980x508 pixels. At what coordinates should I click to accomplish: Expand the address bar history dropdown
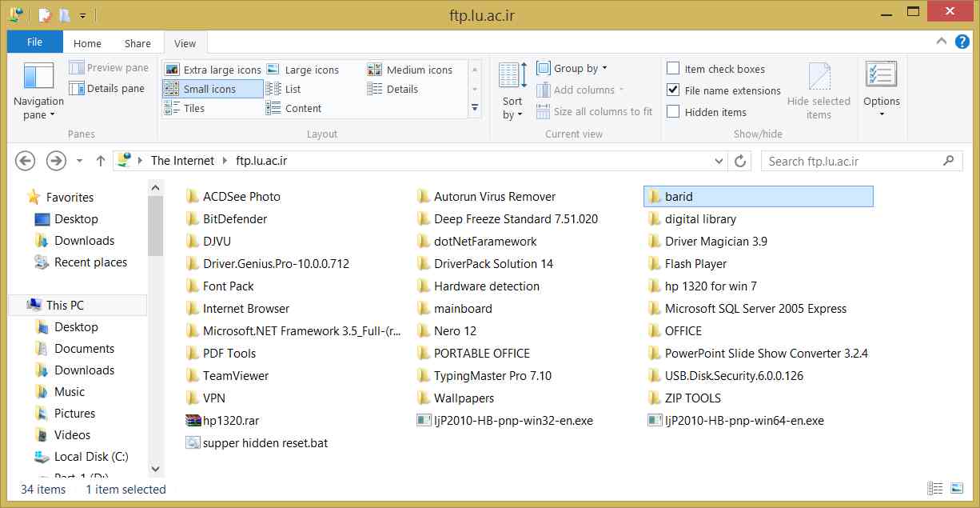[719, 161]
